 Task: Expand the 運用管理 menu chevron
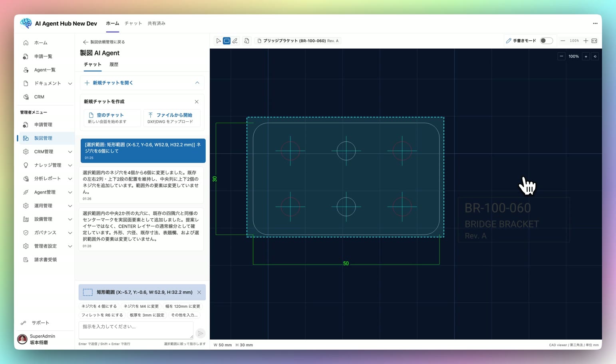click(x=70, y=206)
